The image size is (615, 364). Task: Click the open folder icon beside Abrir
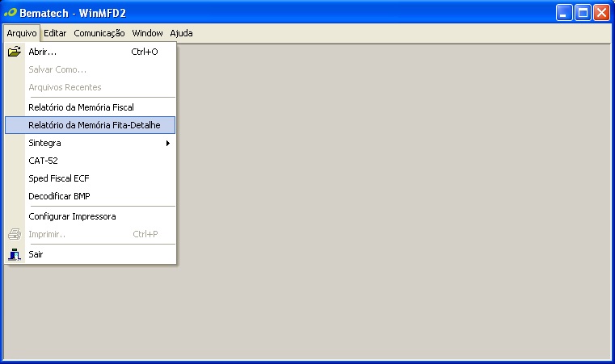pyautogui.click(x=15, y=52)
